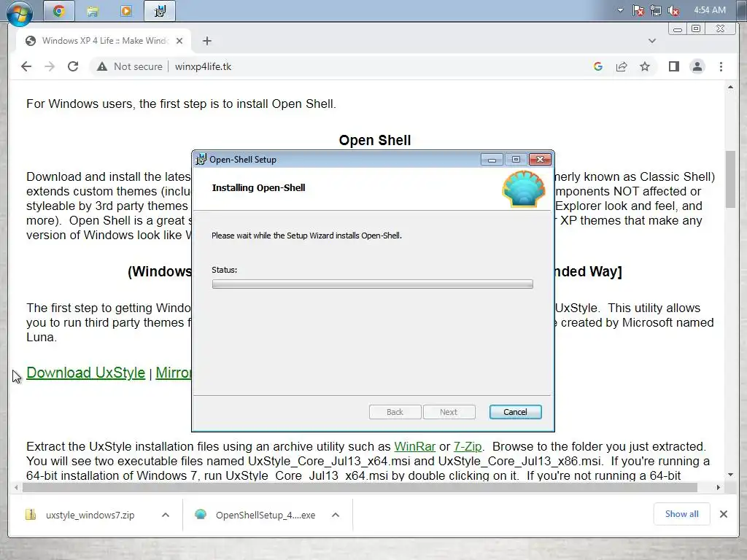
Task: Open the Mirror download link
Action: tap(174, 373)
